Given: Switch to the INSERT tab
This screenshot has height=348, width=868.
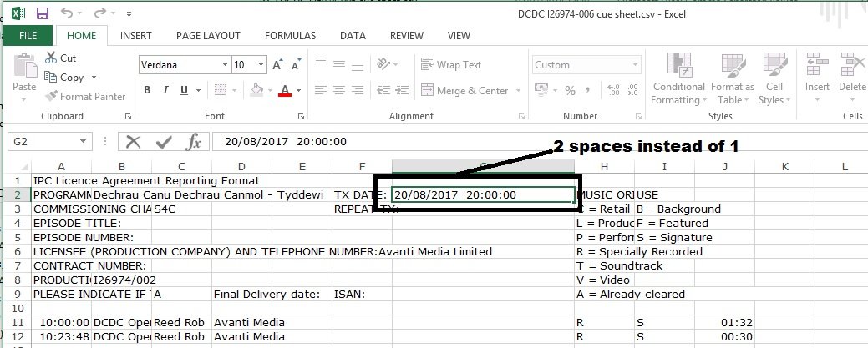Looking at the screenshot, I should click(x=135, y=35).
